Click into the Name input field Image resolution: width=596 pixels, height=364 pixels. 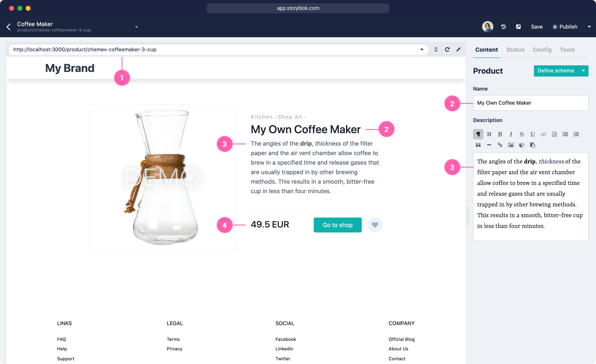pos(530,103)
